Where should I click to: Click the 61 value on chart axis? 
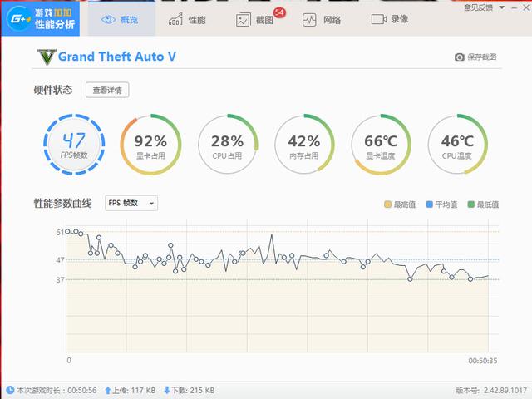click(x=60, y=233)
